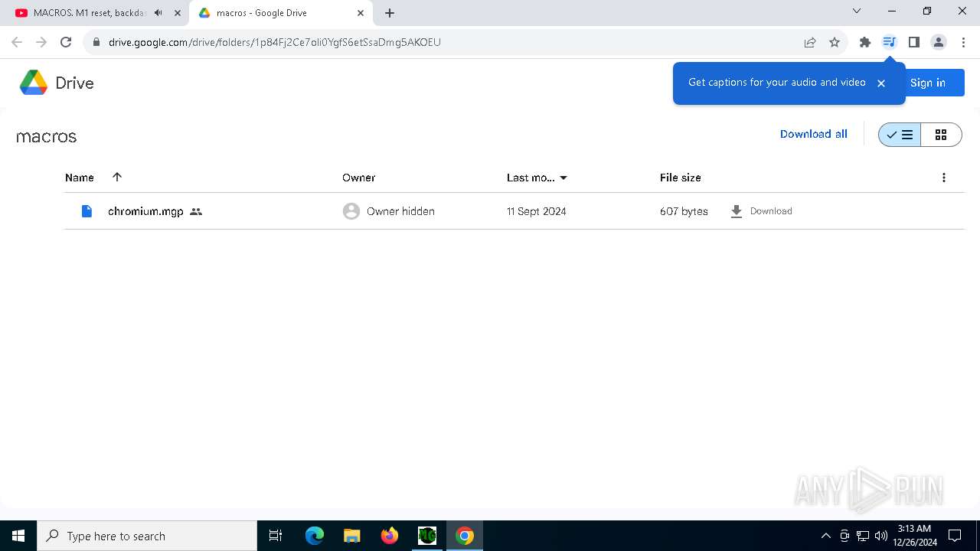Click the Owner hidden text
Image resolution: width=980 pixels, height=551 pixels.
coord(400,211)
